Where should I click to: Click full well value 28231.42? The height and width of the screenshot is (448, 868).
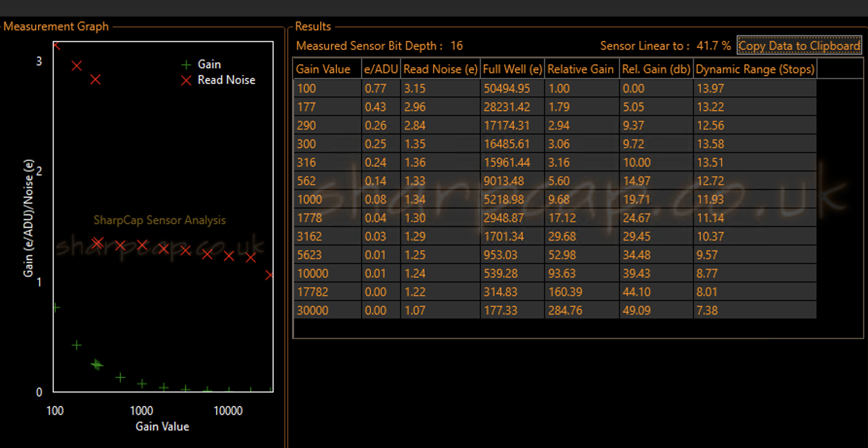tap(512, 107)
